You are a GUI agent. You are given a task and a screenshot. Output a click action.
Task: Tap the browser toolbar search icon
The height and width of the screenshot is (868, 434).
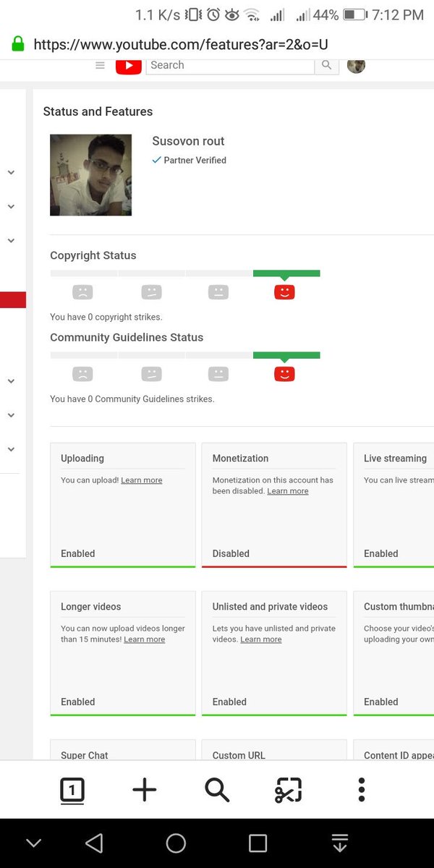point(217,790)
